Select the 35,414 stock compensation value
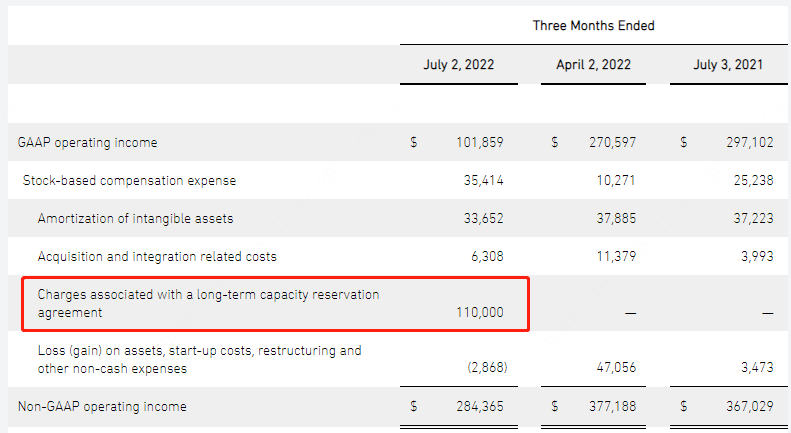The height and width of the screenshot is (433, 791). coord(483,180)
